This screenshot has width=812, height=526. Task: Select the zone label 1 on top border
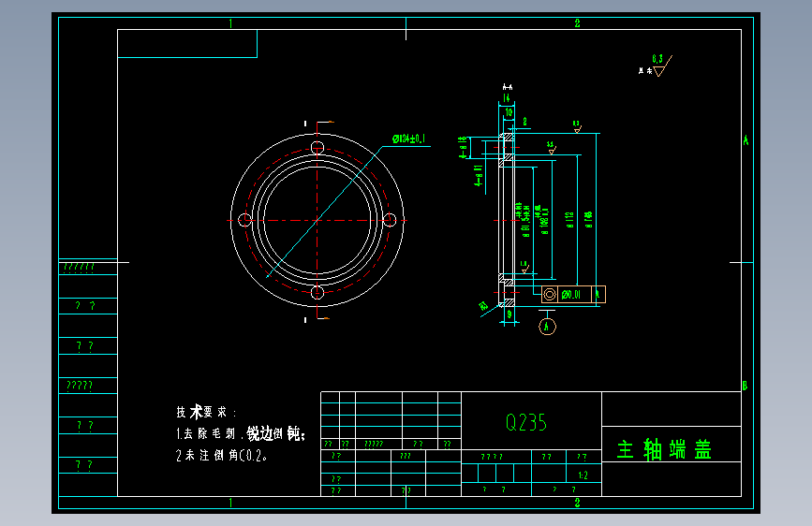coord(230,23)
